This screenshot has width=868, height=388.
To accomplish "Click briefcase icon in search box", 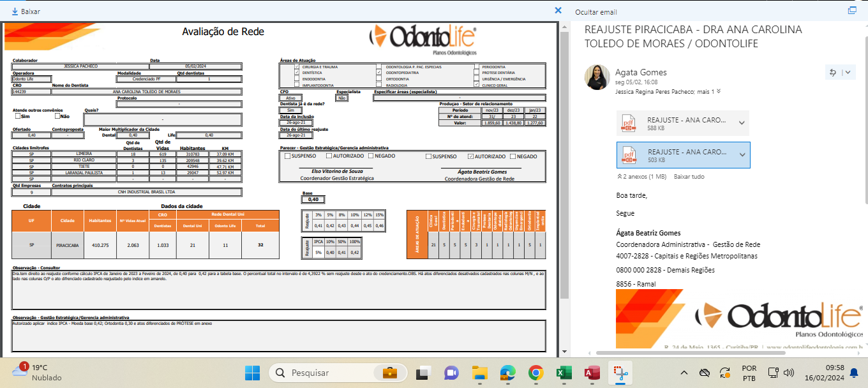I will click(390, 373).
